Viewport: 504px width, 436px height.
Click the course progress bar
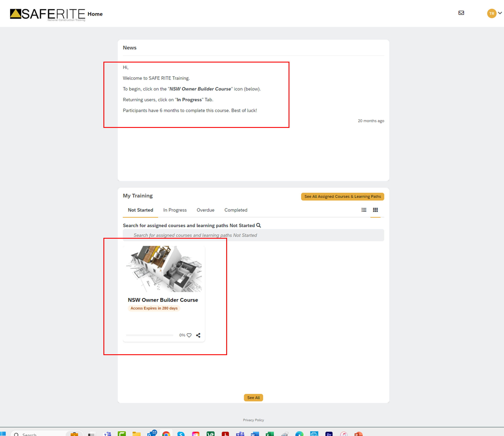pyautogui.click(x=150, y=335)
